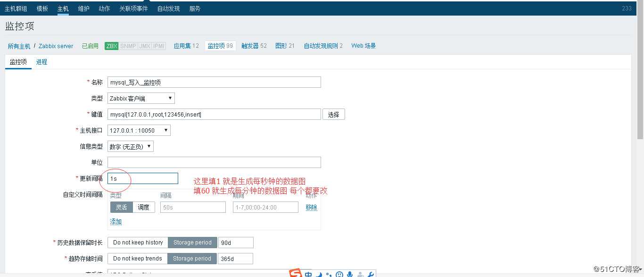
Task: Open Zabbix server host link
Action: point(56,46)
